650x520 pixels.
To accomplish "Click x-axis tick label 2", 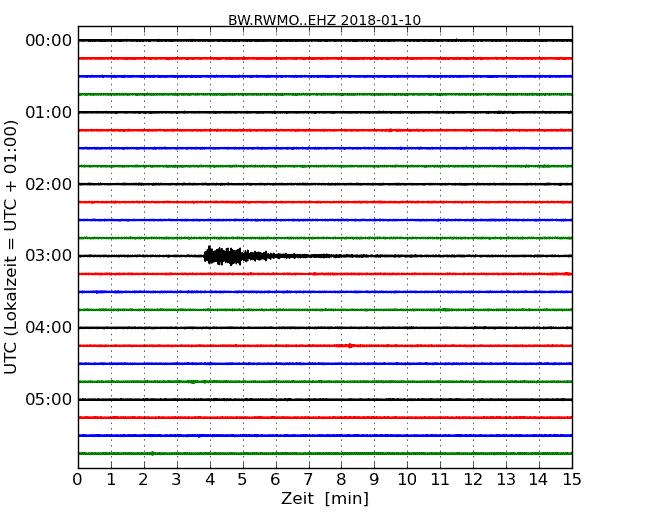I will pos(143,480).
